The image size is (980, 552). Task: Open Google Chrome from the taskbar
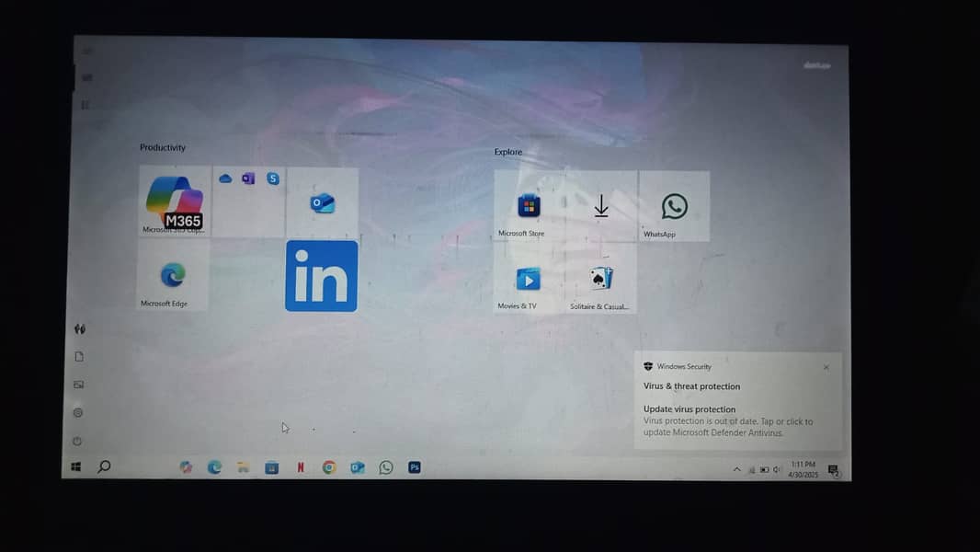click(329, 467)
